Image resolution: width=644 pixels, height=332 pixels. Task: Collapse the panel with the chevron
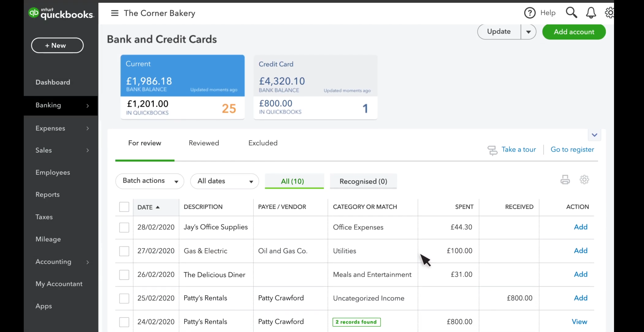pyautogui.click(x=594, y=135)
